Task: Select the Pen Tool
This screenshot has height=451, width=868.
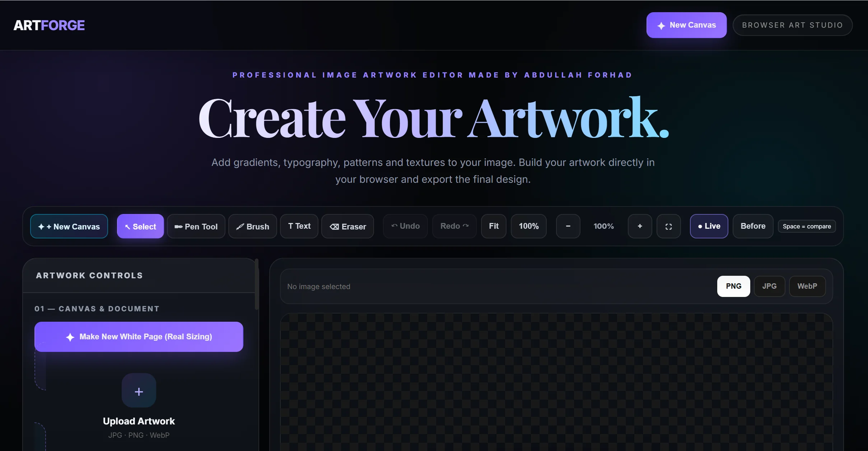Action: [196, 226]
